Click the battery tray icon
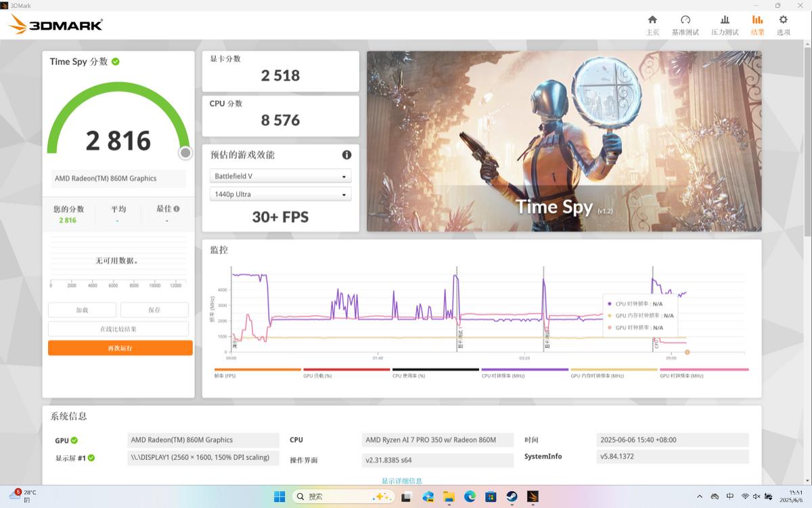 [768, 496]
